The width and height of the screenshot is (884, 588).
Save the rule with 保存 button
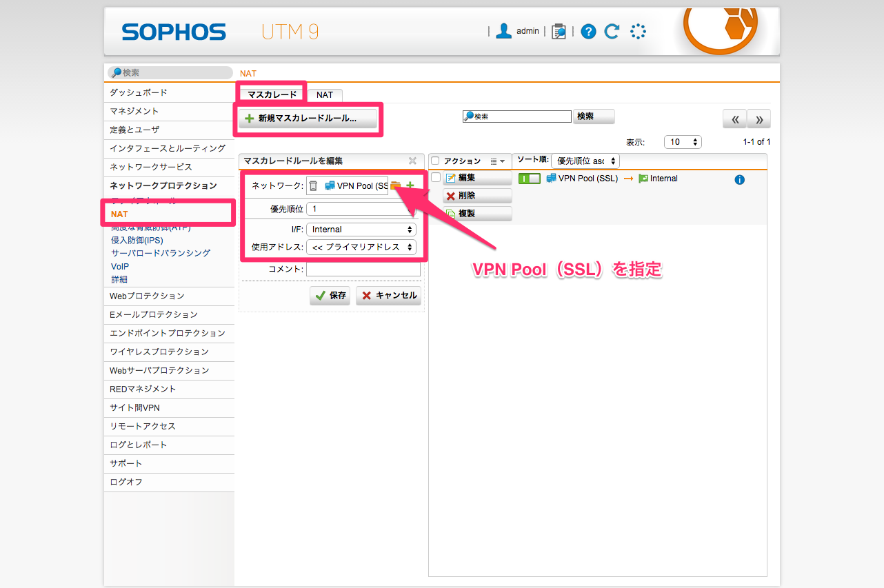(x=330, y=295)
